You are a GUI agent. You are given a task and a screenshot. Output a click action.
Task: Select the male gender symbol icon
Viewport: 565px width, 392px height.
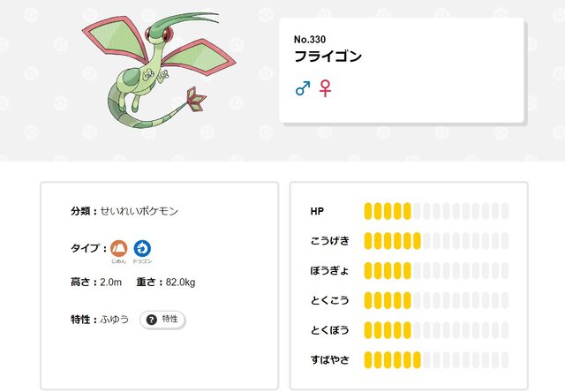pos(303,88)
